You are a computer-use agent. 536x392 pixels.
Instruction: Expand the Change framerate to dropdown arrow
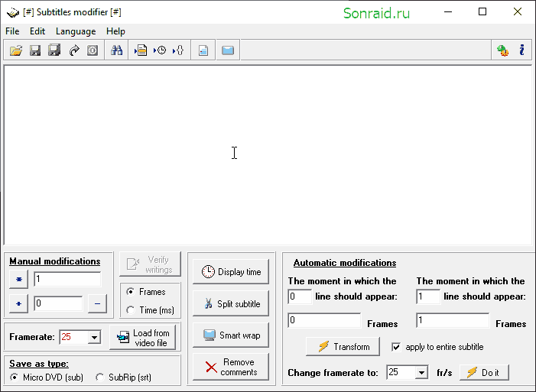(421, 373)
